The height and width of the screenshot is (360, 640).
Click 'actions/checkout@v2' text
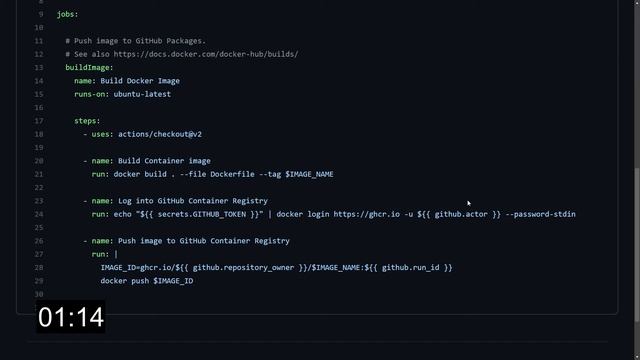tap(160, 134)
